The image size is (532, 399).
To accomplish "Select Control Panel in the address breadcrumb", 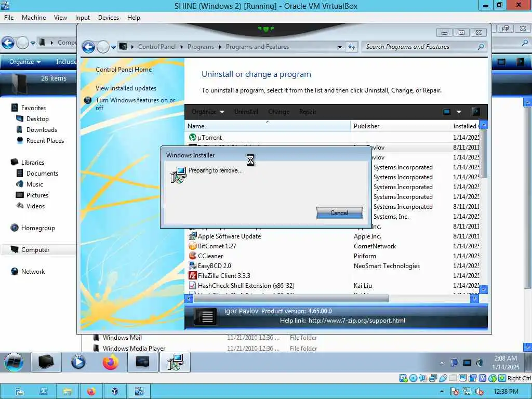I will pyautogui.click(x=157, y=47).
